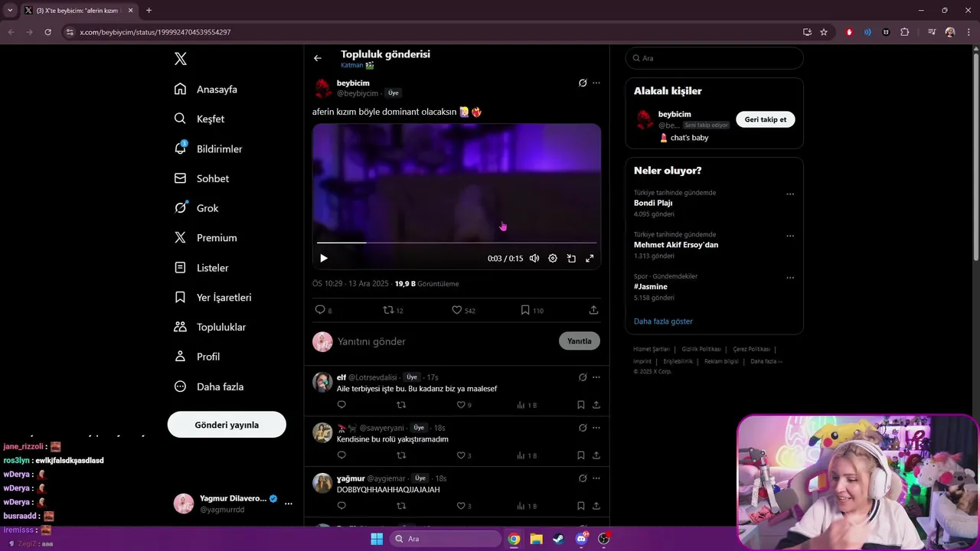Open the Bondi Plajı trend
This screenshot has height=551, width=980.
point(653,203)
